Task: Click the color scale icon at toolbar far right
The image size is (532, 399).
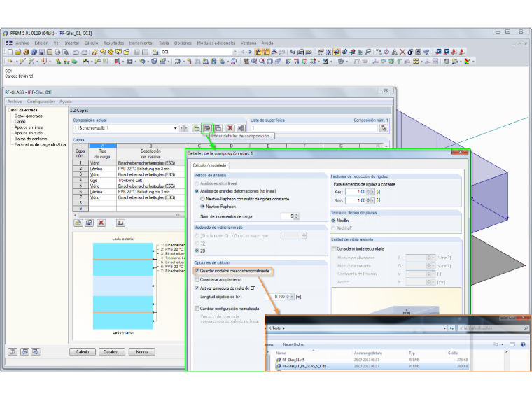Action: [468, 62]
